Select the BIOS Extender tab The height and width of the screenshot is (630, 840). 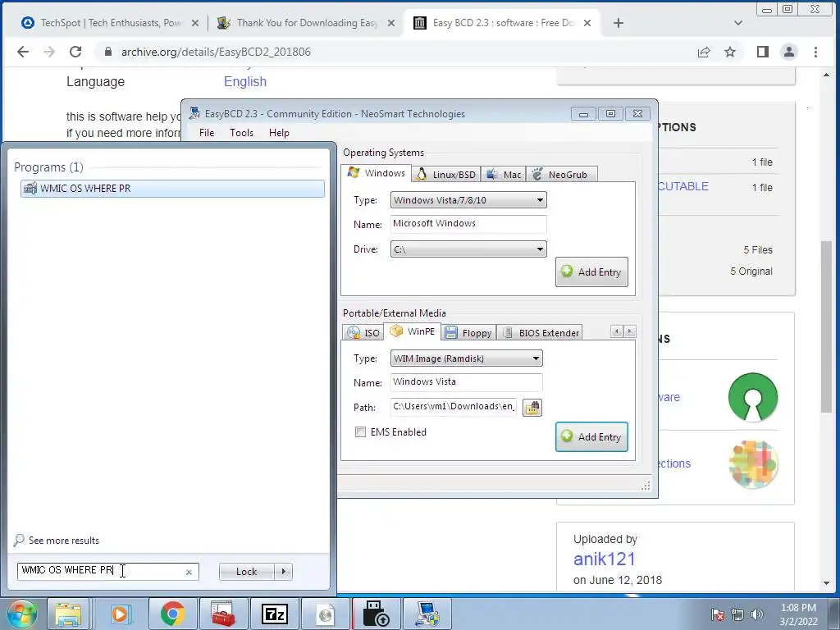540,333
